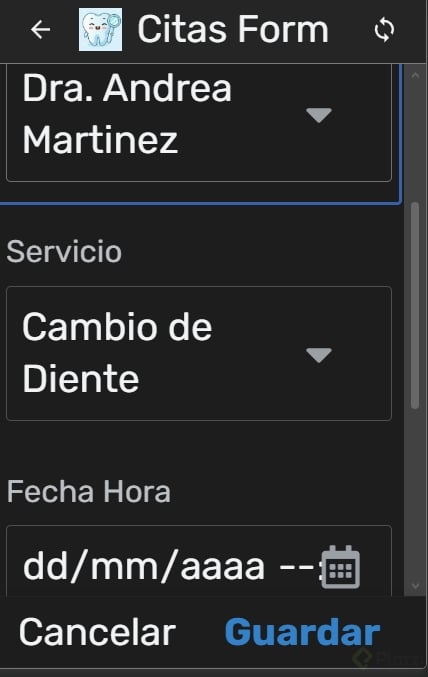Expand the Cambio de Diente dropdown arrow
The width and height of the screenshot is (428, 677).
tap(319, 355)
